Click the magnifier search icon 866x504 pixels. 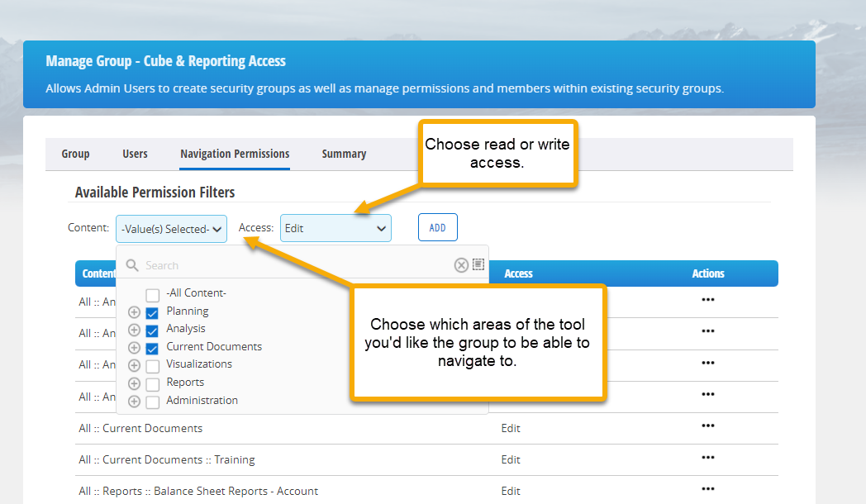[132, 265]
